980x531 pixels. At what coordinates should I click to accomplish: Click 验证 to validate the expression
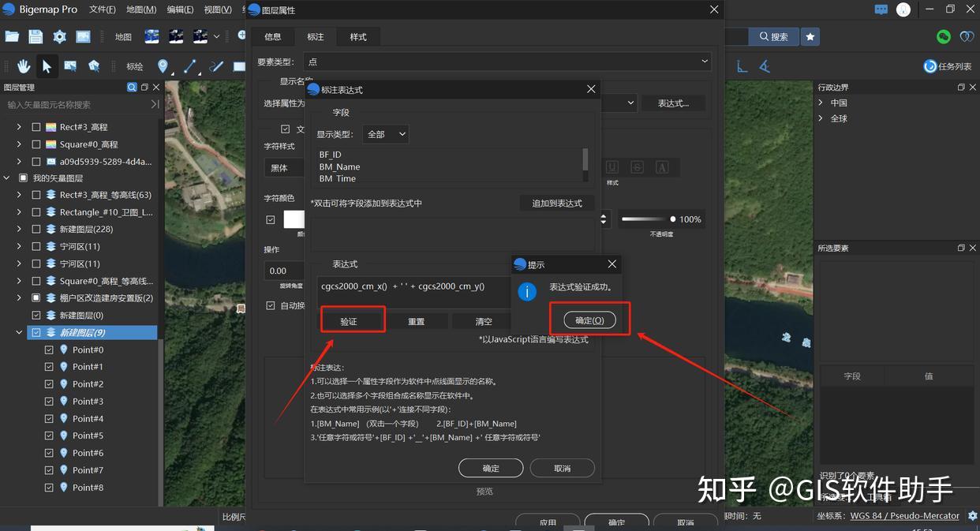[x=353, y=320]
